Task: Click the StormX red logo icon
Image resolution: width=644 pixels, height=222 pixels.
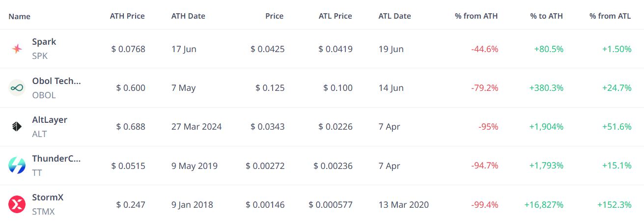Action: click(17, 204)
